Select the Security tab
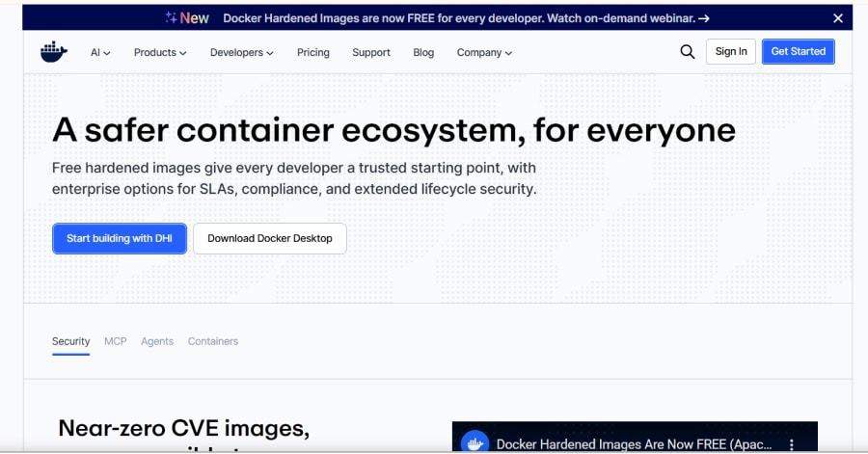Screen dimensions: 868x454 pos(70,341)
